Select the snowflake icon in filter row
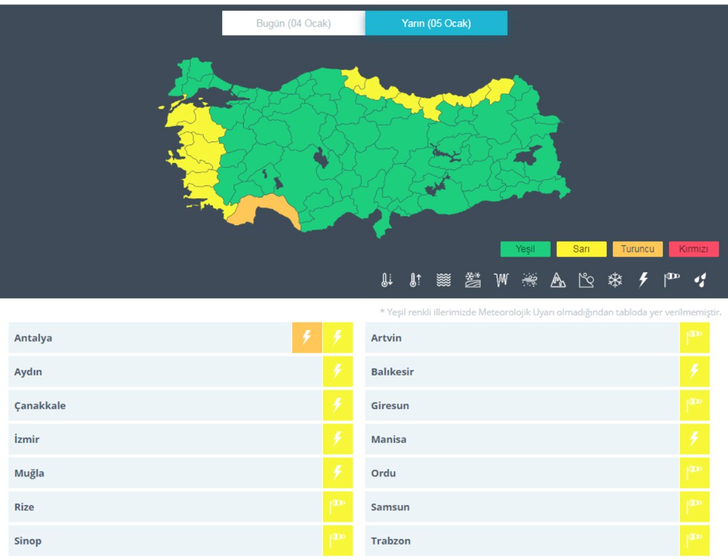Image resolution: width=728 pixels, height=560 pixels. [615, 280]
